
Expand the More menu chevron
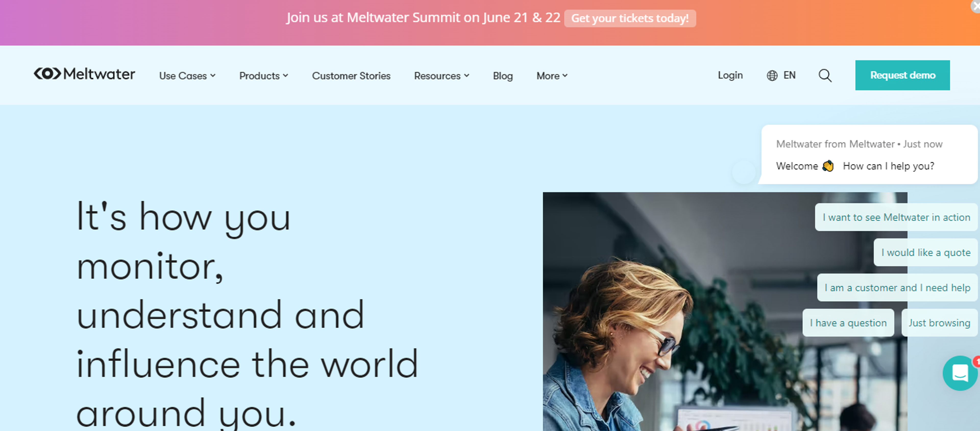(x=565, y=75)
